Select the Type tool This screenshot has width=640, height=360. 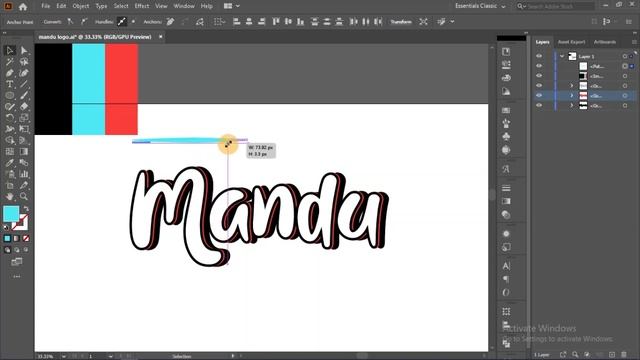pos(10,84)
